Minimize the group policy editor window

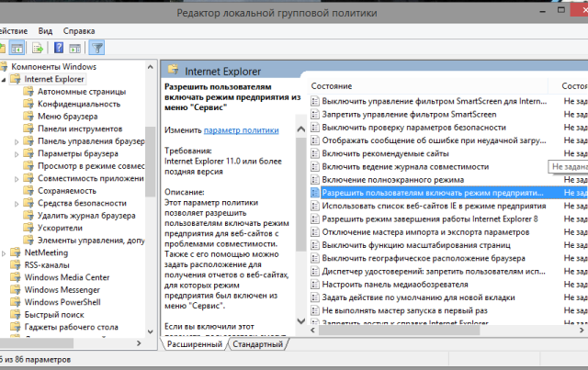point(543,11)
